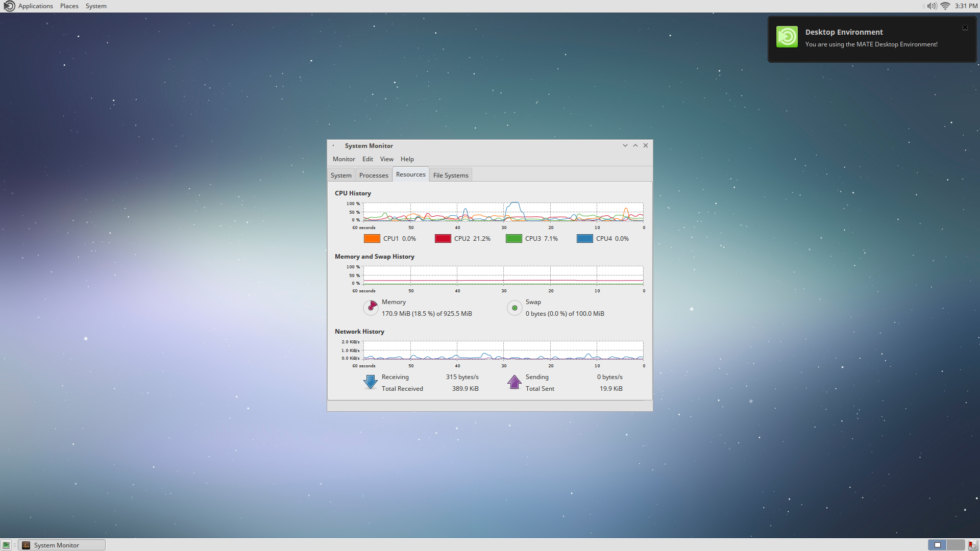
Task: Click the blue Receiving arrow icon
Action: tap(371, 382)
